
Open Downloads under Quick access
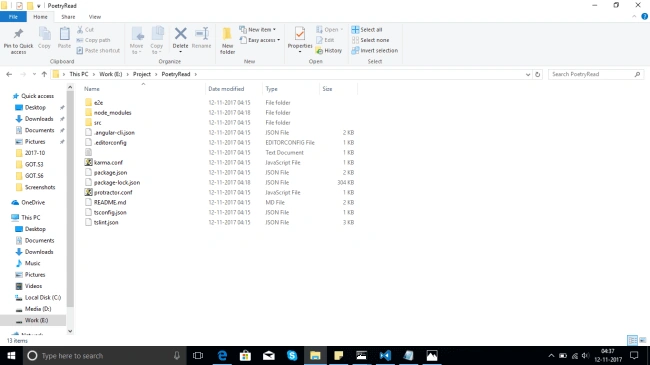click(39, 119)
